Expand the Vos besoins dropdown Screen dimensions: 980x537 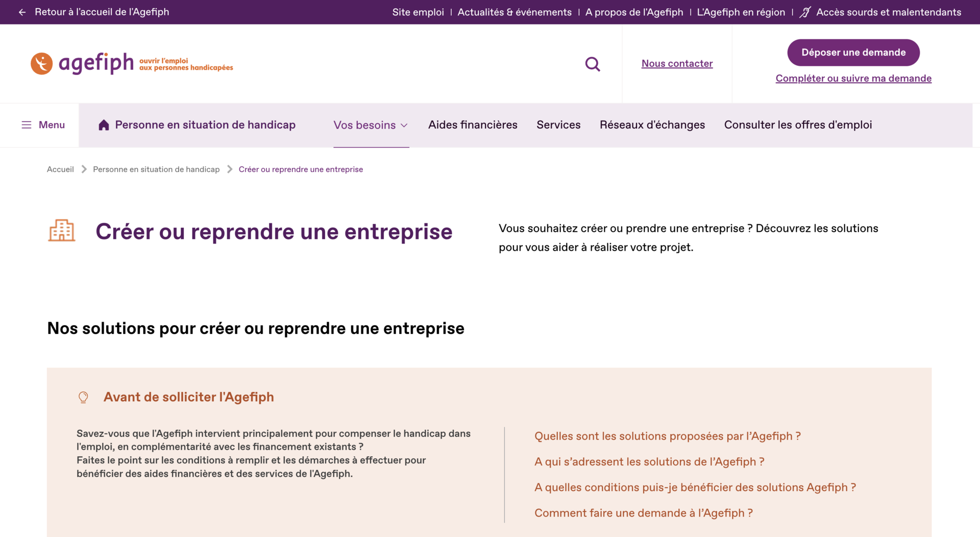[x=371, y=125]
